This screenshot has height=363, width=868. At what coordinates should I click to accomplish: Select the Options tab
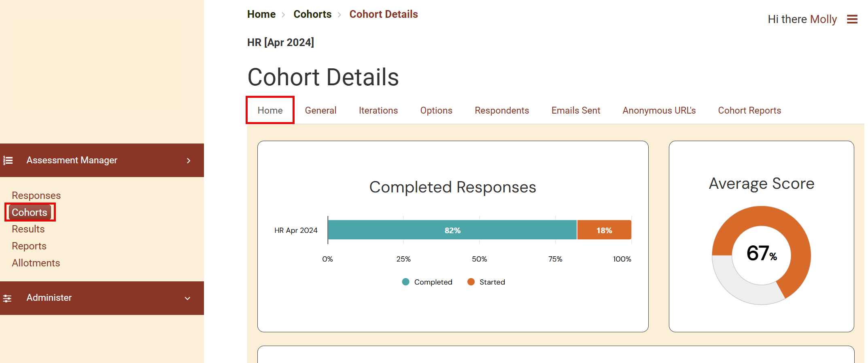(436, 110)
